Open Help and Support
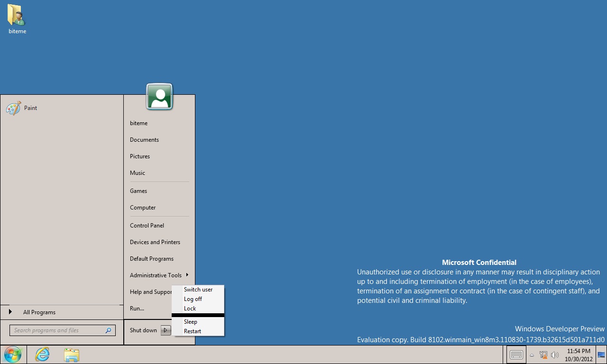Image resolution: width=607 pixels, height=364 pixels. tap(151, 292)
